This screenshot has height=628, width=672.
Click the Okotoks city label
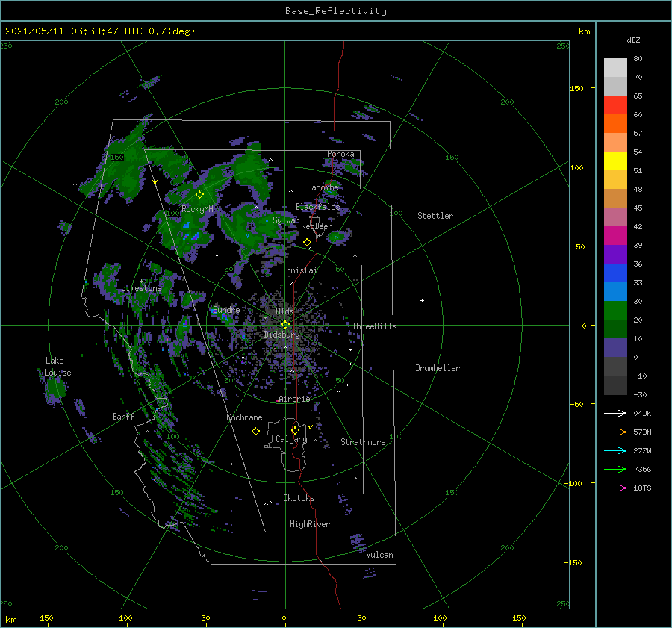coord(299,498)
